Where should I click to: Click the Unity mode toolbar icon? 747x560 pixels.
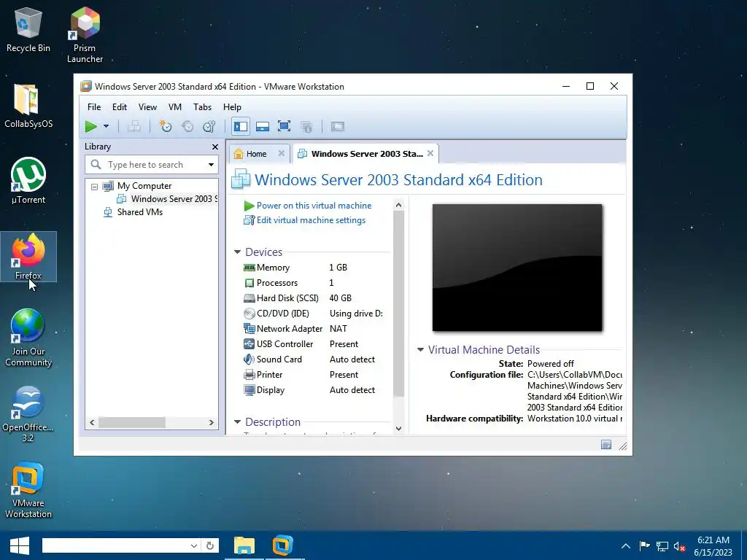point(306,126)
